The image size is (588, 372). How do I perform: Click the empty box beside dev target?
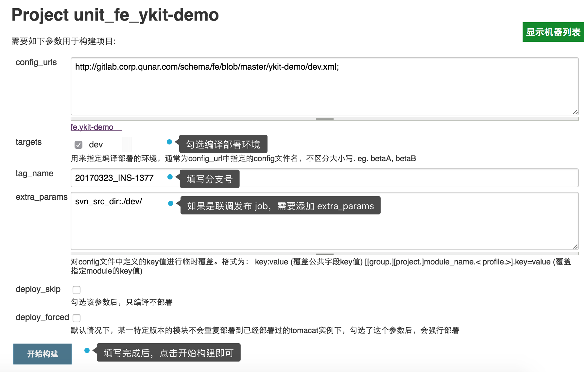pos(126,144)
